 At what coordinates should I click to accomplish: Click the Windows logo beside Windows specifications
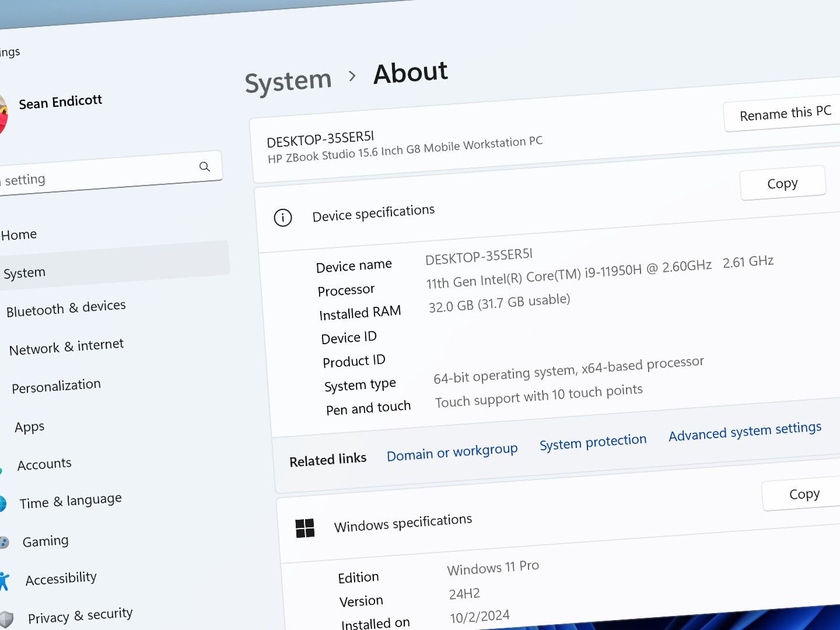304,528
